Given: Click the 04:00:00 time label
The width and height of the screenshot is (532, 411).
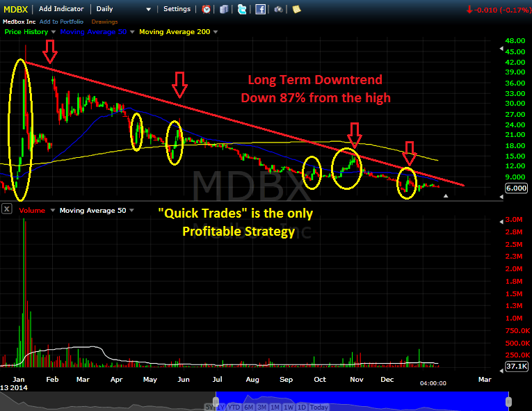Looking at the screenshot, I should point(433,383).
